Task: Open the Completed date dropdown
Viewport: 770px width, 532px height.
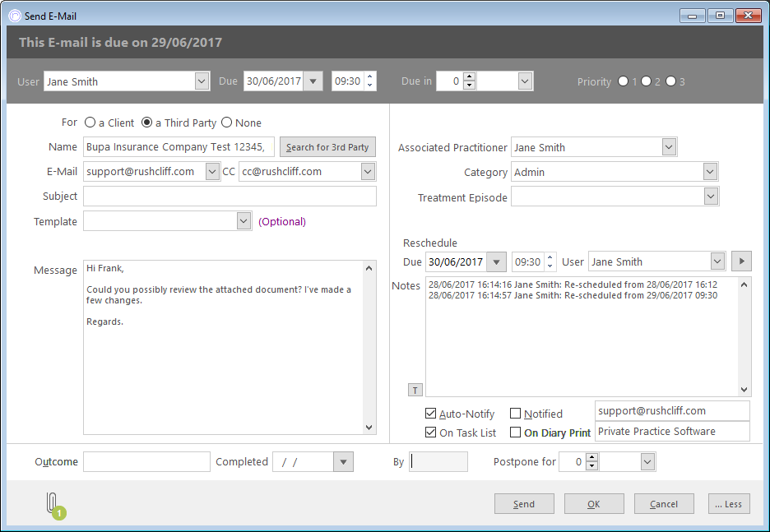Action: tap(343, 462)
